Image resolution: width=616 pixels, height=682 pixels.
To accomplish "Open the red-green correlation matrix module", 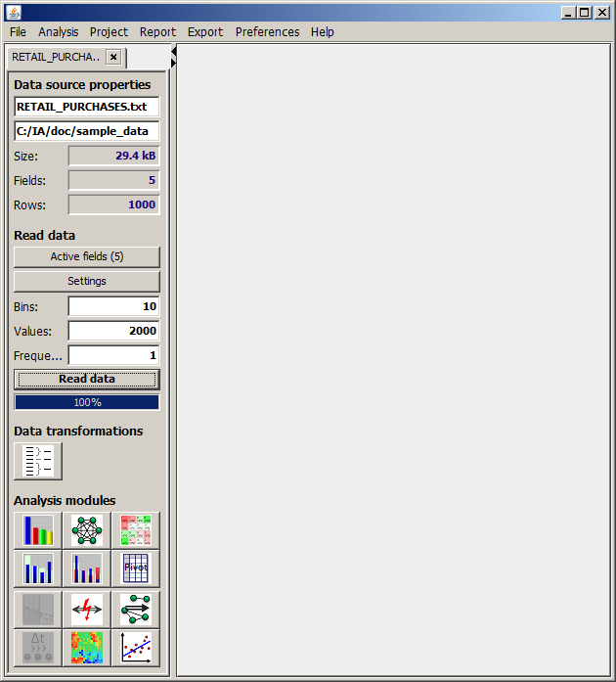I will [136, 530].
